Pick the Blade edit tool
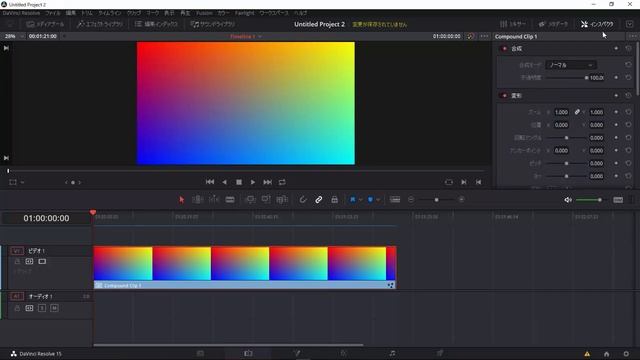 [x=230, y=200]
